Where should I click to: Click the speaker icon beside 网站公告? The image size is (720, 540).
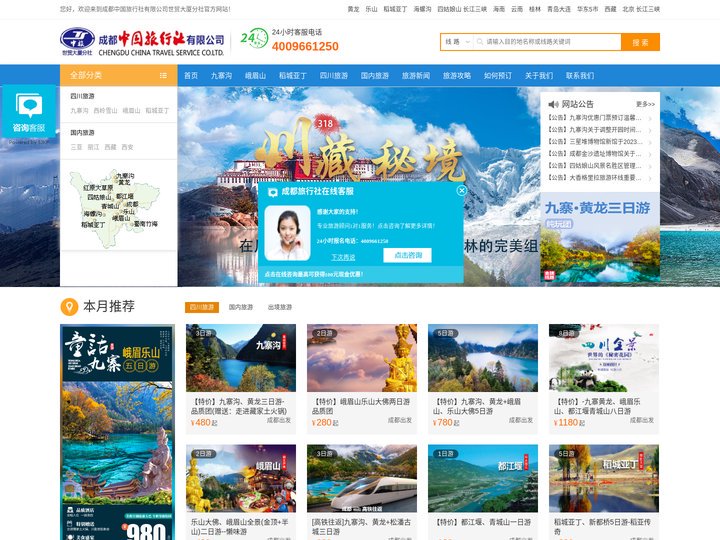[553, 104]
